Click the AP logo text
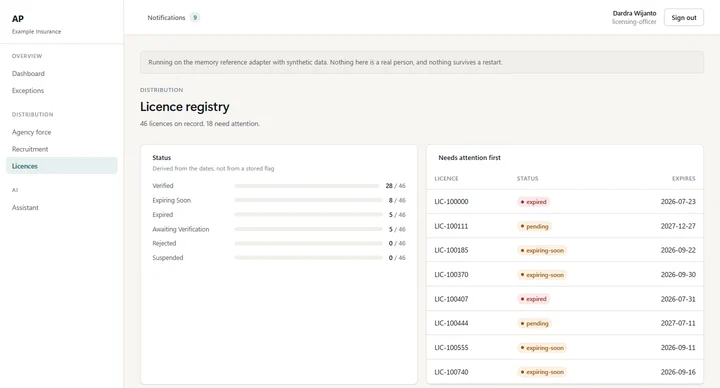Screen dimensions: 720x388 (x=18, y=19)
